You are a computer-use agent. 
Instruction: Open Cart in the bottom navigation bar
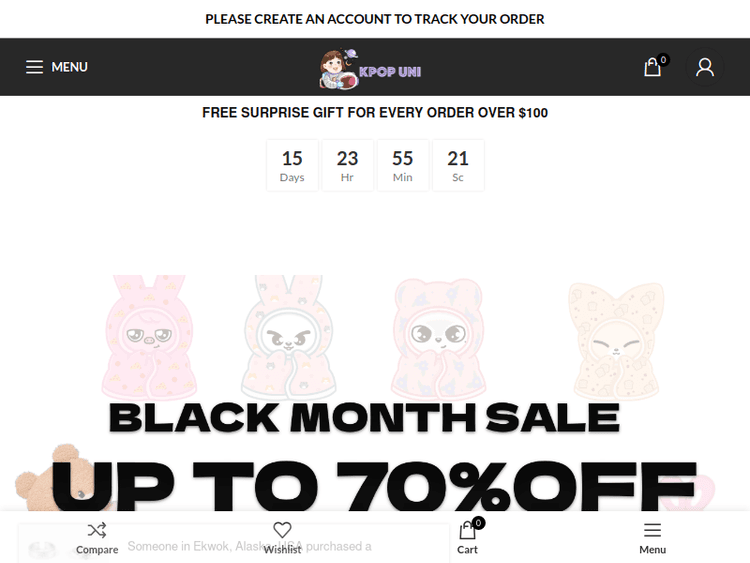tap(467, 537)
